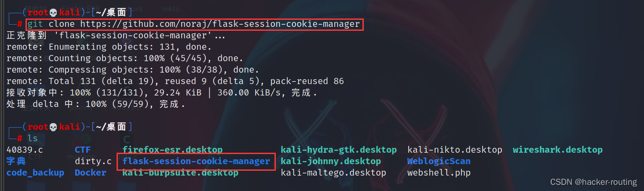Click the skull icon in second prompt
Screen dimensions: 644x191
tap(53, 127)
